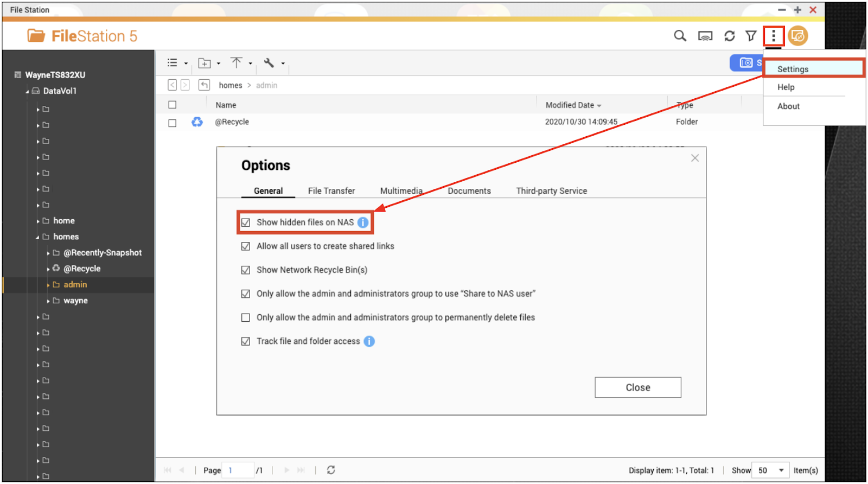Toggle Allow all users to create shared links
Image resolution: width=868 pixels, height=484 pixels.
246,246
